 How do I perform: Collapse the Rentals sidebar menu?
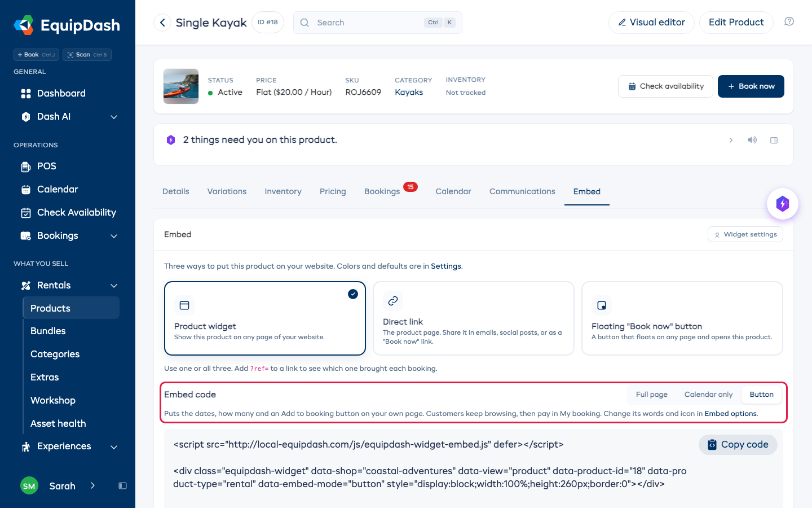click(x=114, y=286)
